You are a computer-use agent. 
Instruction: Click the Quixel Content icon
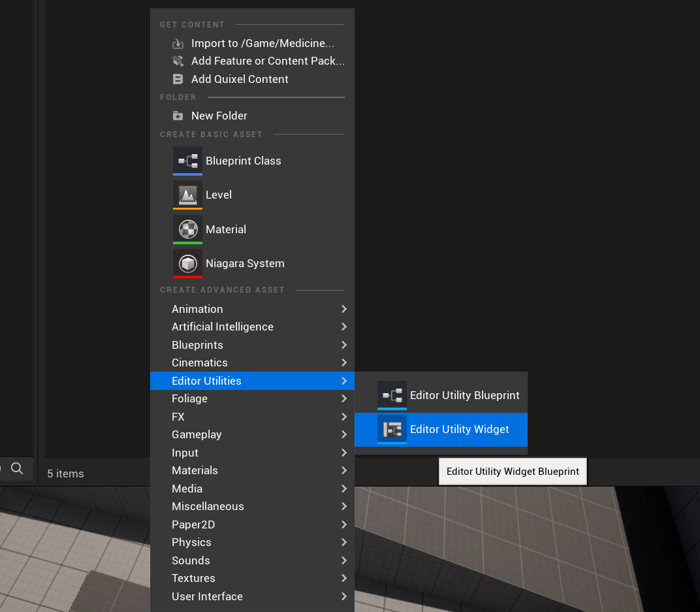pos(178,79)
